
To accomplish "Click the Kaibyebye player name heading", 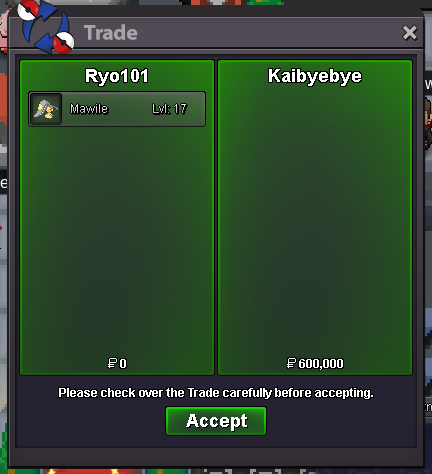I will tap(315, 76).
